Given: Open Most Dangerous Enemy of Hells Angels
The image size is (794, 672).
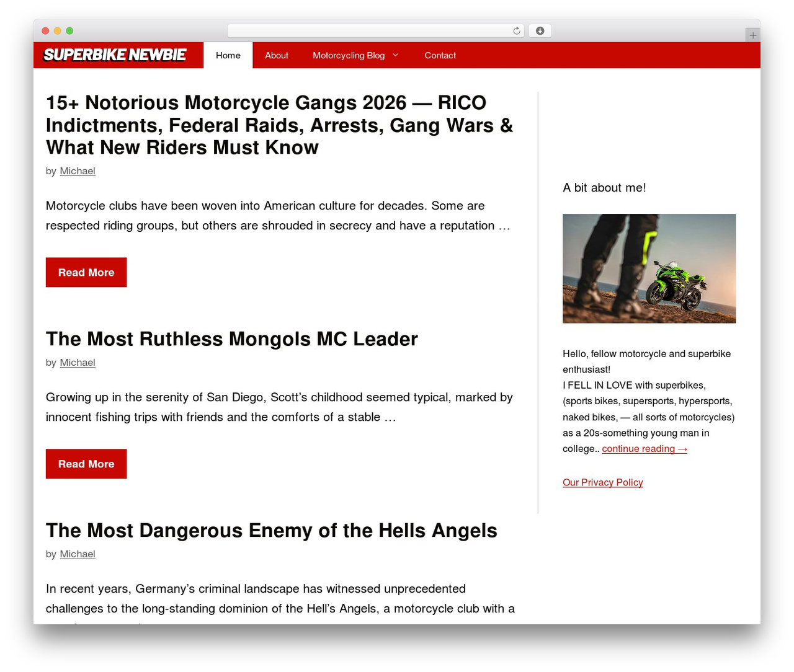Looking at the screenshot, I should pos(272,531).
